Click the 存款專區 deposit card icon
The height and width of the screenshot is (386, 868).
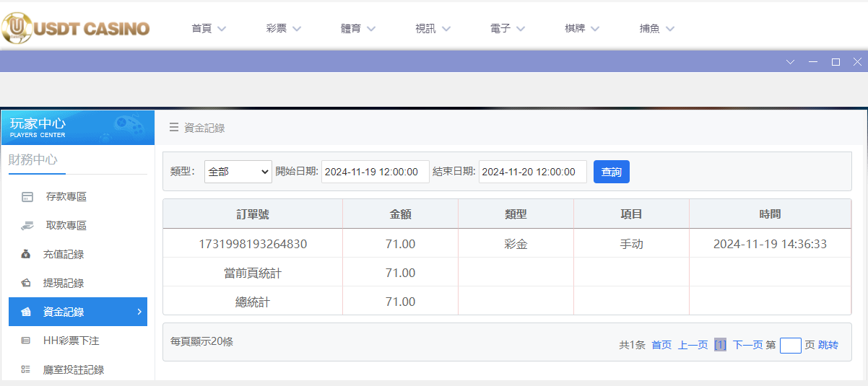coord(27,197)
